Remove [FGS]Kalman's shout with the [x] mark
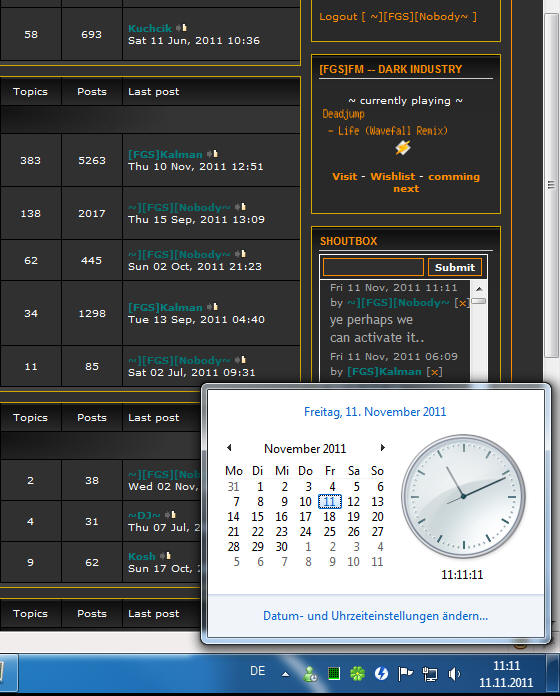The width and height of the screenshot is (560, 696). pos(434,372)
